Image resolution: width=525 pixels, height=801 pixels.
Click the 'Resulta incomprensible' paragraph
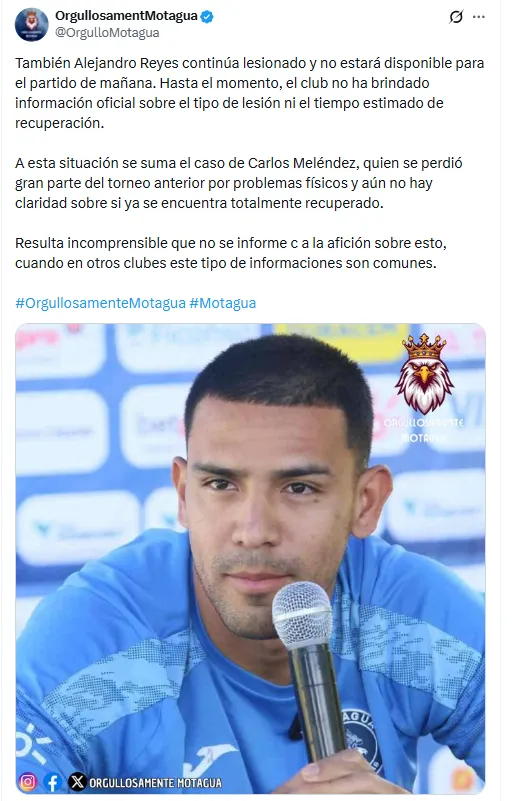tap(231, 253)
